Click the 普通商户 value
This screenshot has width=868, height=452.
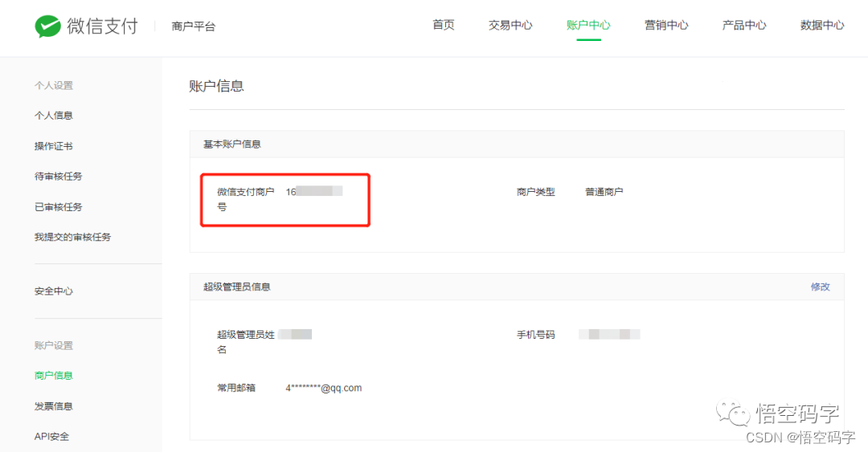pos(604,192)
